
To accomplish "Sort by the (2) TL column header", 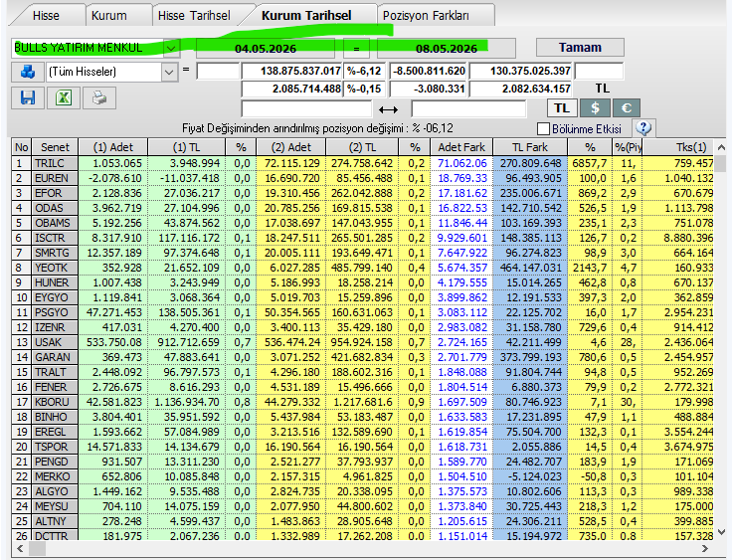I will tap(362, 147).
